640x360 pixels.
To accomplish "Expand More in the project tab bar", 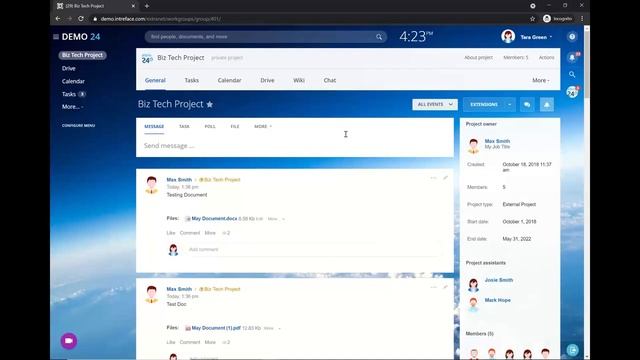I will [x=540, y=80].
